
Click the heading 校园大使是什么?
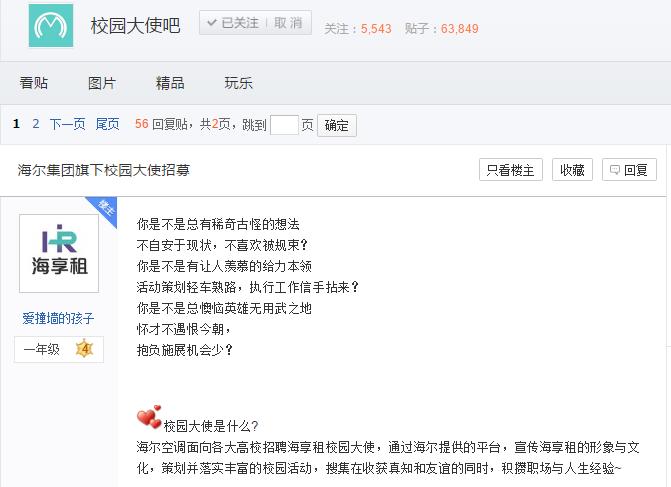tap(211, 426)
